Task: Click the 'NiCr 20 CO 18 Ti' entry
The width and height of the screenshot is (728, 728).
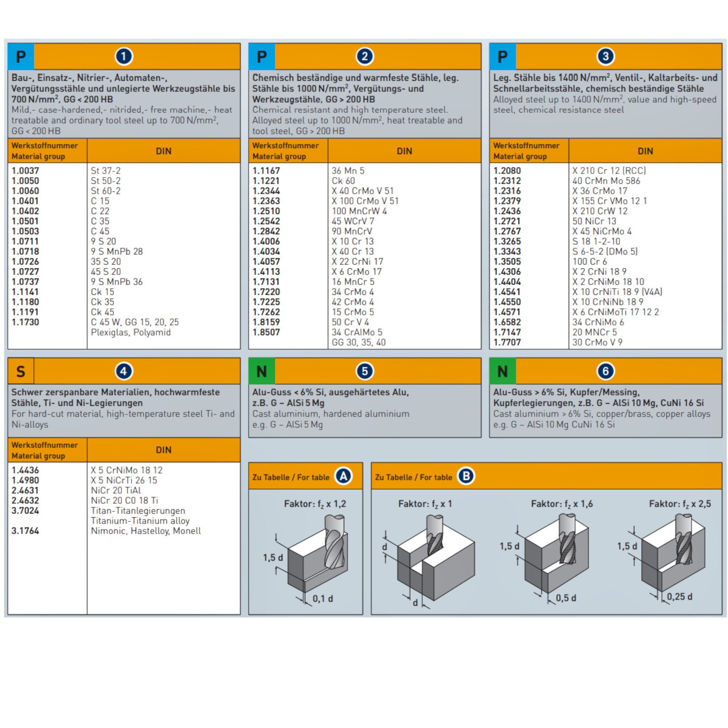Action: [x=124, y=500]
